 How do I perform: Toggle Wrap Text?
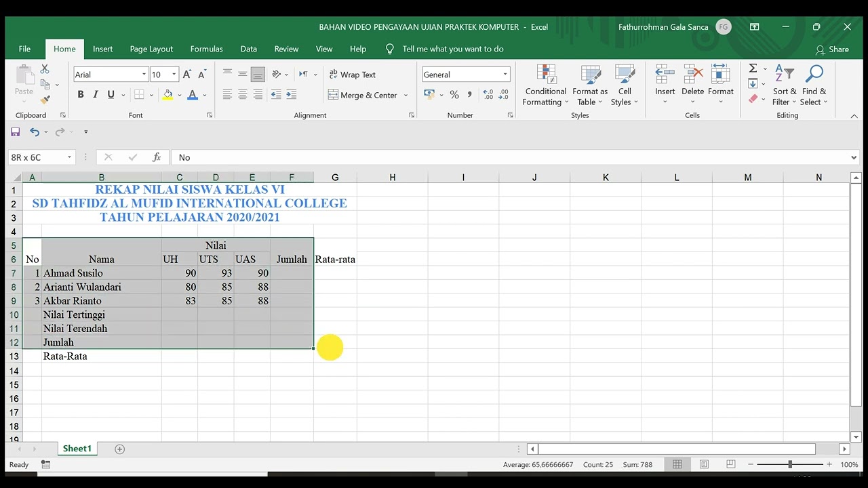[x=352, y=75]
